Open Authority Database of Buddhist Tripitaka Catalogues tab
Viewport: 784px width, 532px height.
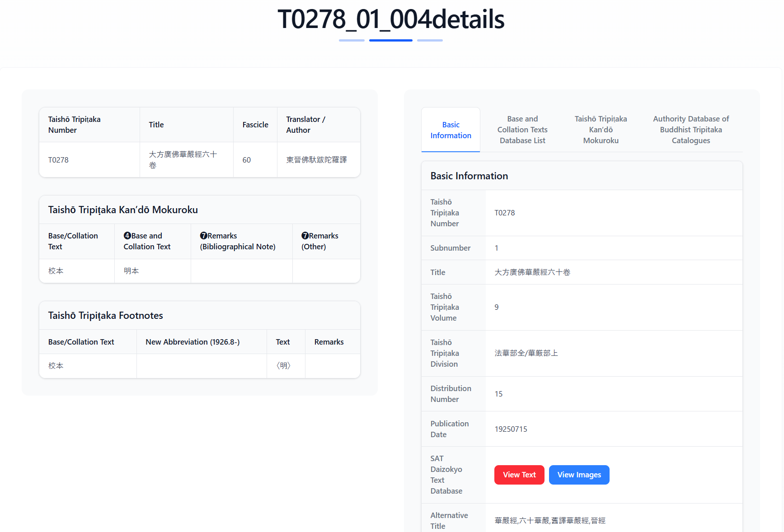690,130
